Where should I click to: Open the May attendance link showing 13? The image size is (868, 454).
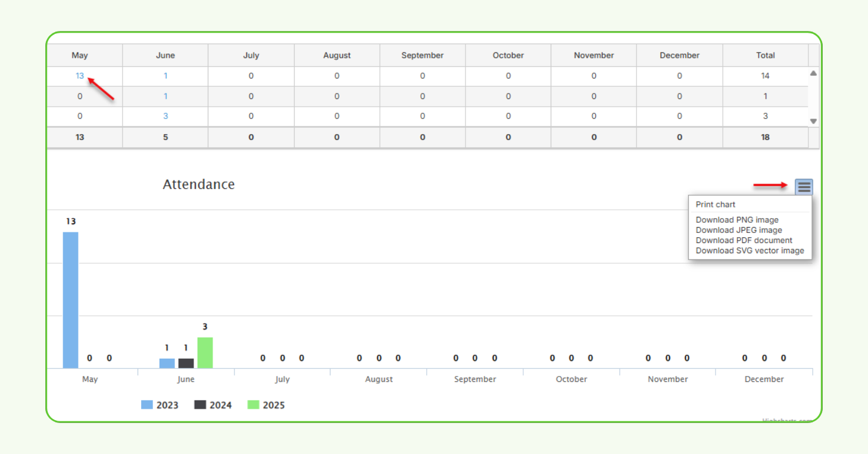point(80,76)
